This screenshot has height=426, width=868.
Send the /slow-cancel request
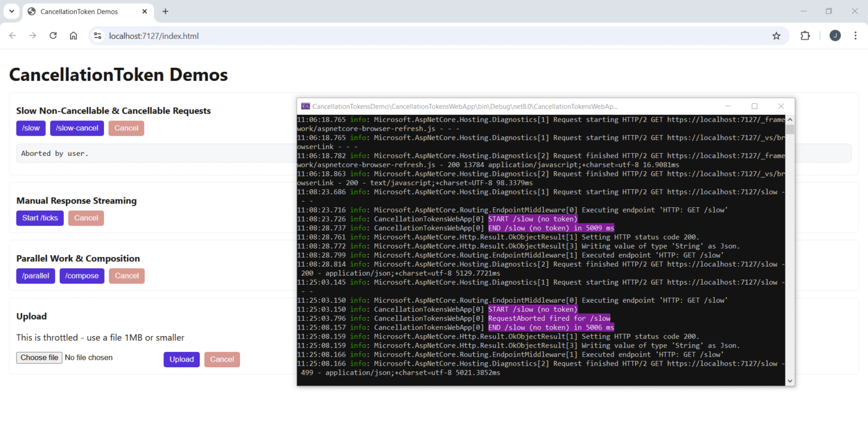tap(77, 128)
